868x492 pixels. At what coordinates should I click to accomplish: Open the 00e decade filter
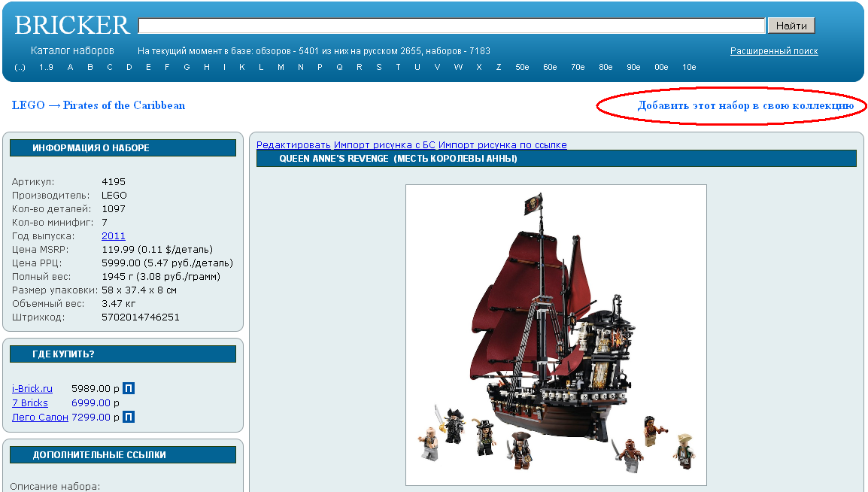tap(661, 67)
